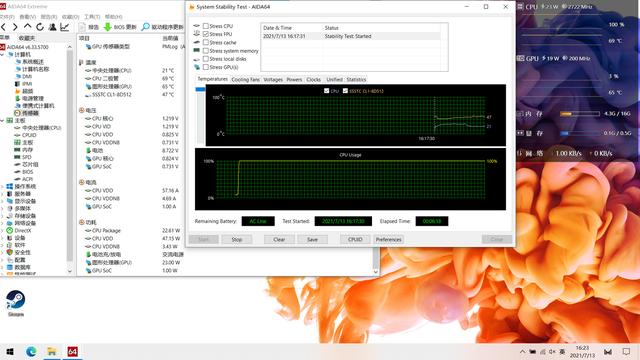The width and height of the screenshot is (640, 360).
Task: Collapse the computer tree node
Action: pyautogui.click(x=2, y=54)
